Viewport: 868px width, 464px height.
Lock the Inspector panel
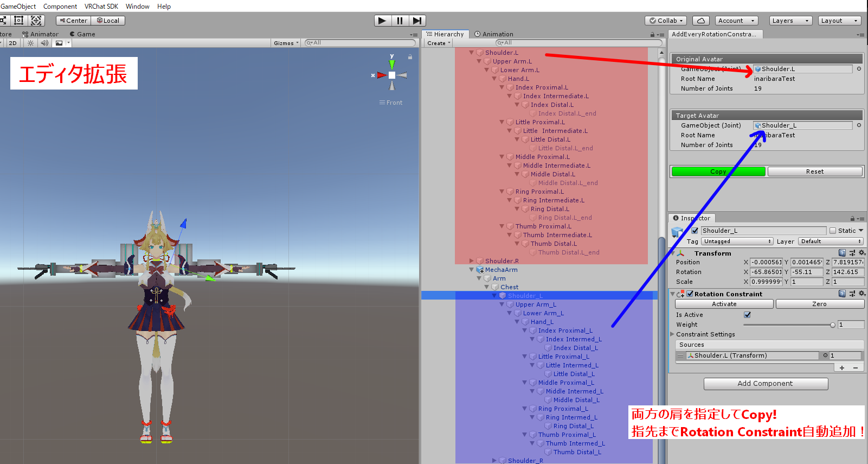852,218
